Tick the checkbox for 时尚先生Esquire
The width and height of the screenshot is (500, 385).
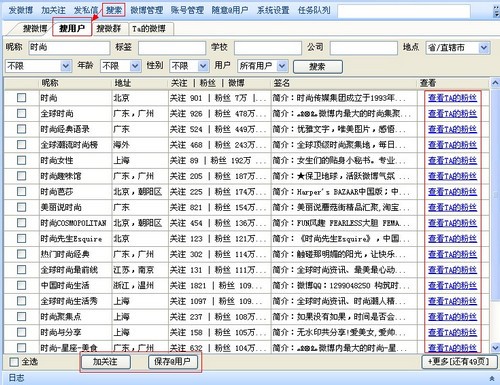tap(21, 238)
